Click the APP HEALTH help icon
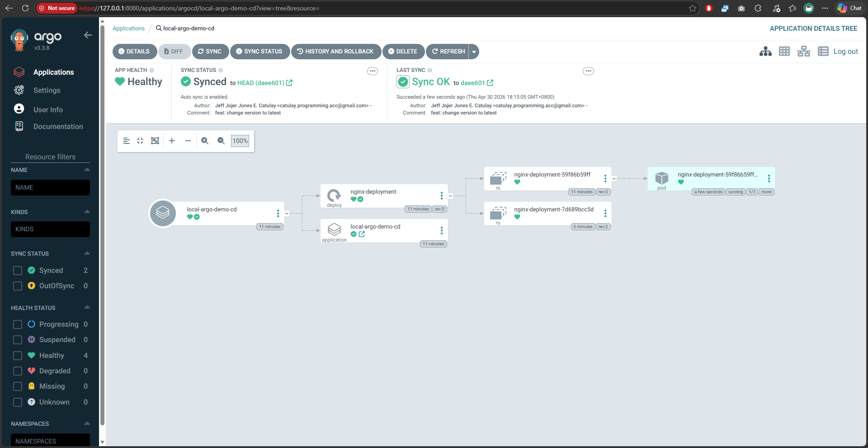868x448 pixels. coord(152,70)
